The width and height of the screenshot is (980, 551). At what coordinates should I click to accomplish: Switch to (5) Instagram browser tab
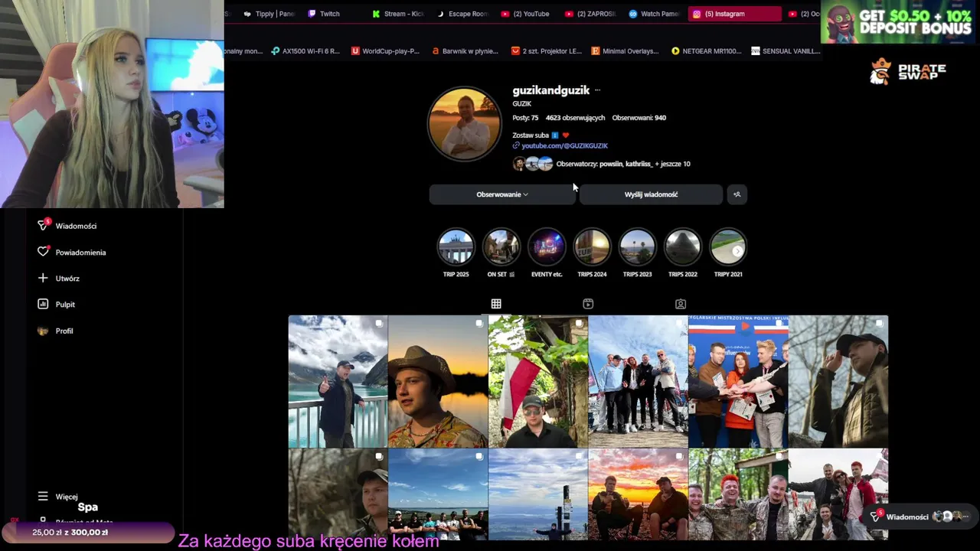pos(735,14)
